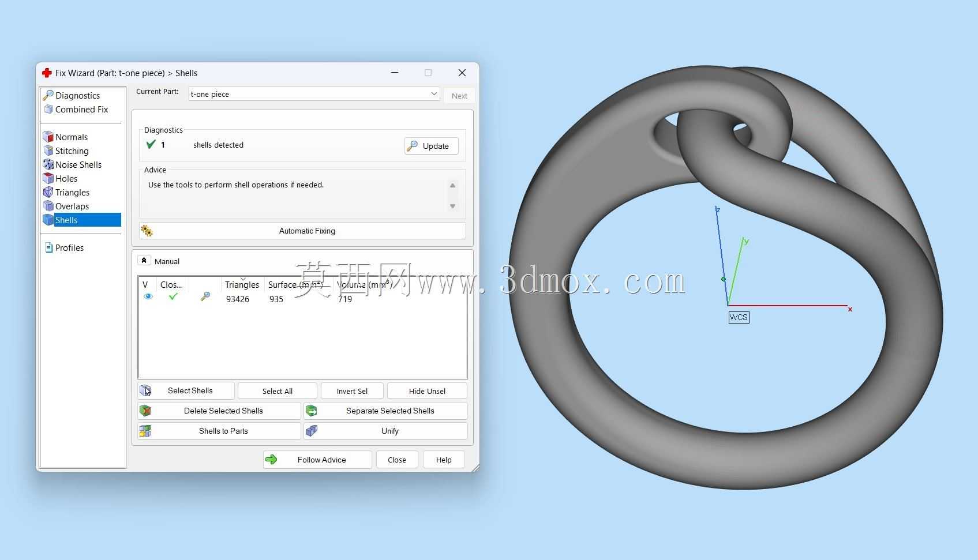Open Combined Fix in sidebar
This screenshot has width=978, height=560.
point(81,109)
